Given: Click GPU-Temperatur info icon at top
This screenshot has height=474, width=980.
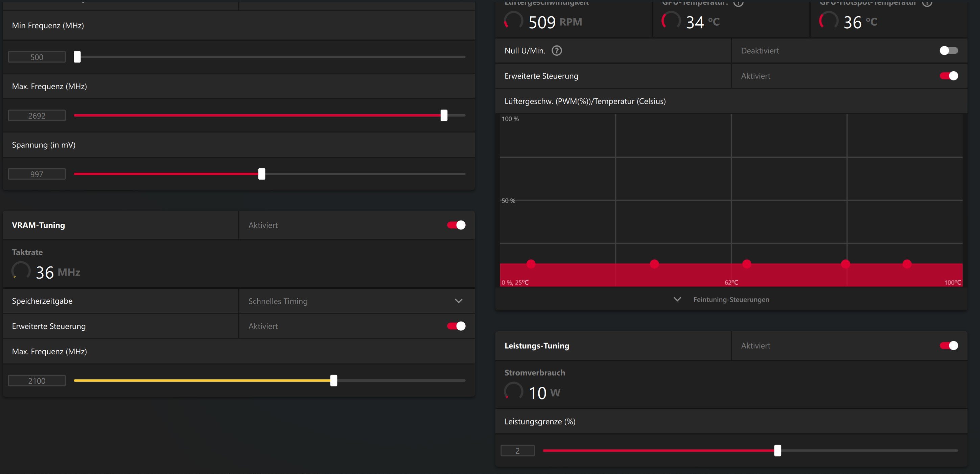Looking at the screenshot, I should click(738, 3).
